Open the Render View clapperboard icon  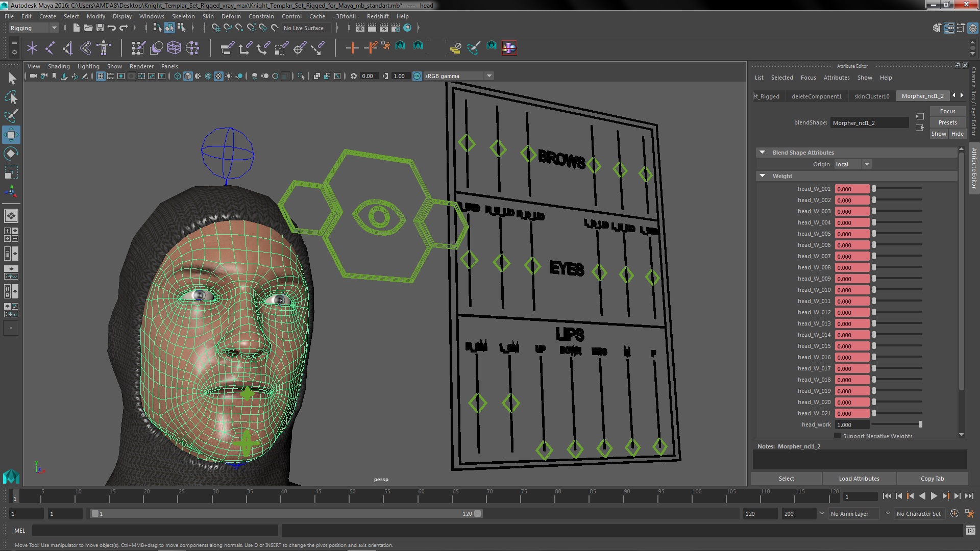(x=360, y=28)
